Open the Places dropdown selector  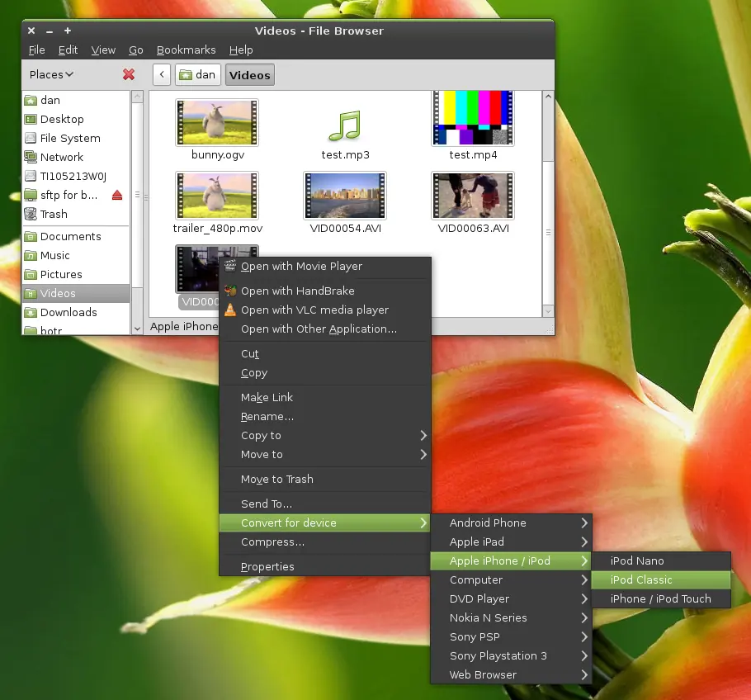tap(51, 74)
